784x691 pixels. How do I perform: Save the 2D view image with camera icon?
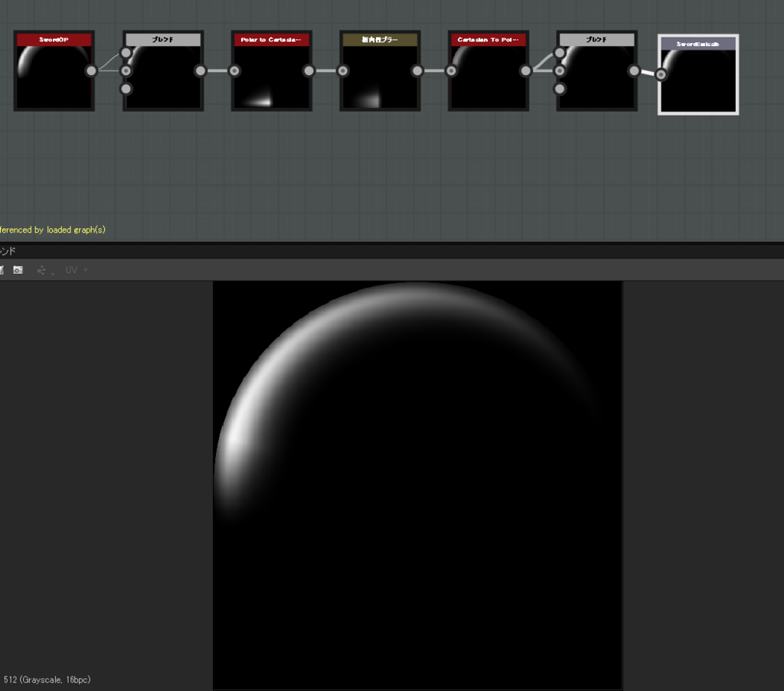click(18, 270)
